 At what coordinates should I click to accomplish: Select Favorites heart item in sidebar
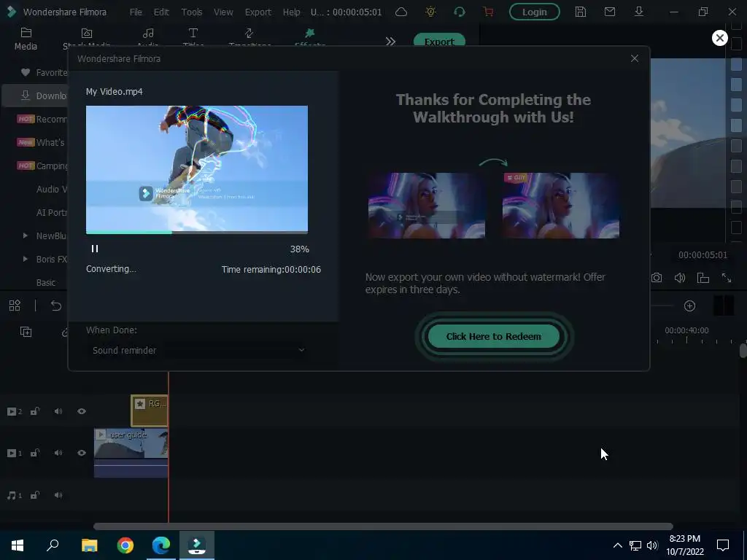coord(44,72)
